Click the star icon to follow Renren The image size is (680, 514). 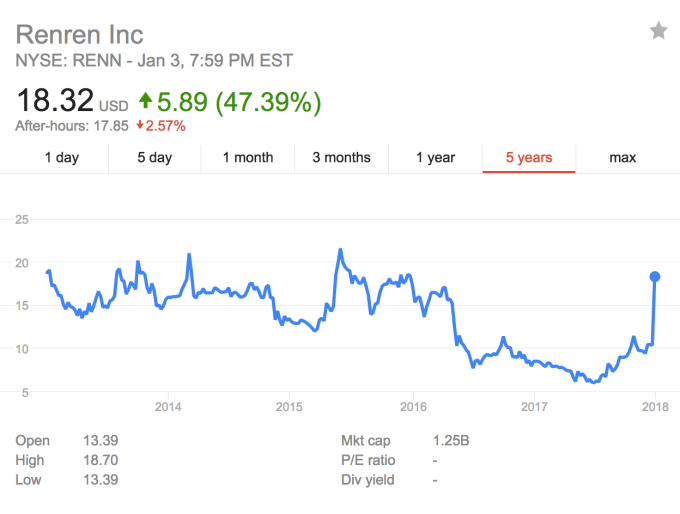tap(658, 31)
